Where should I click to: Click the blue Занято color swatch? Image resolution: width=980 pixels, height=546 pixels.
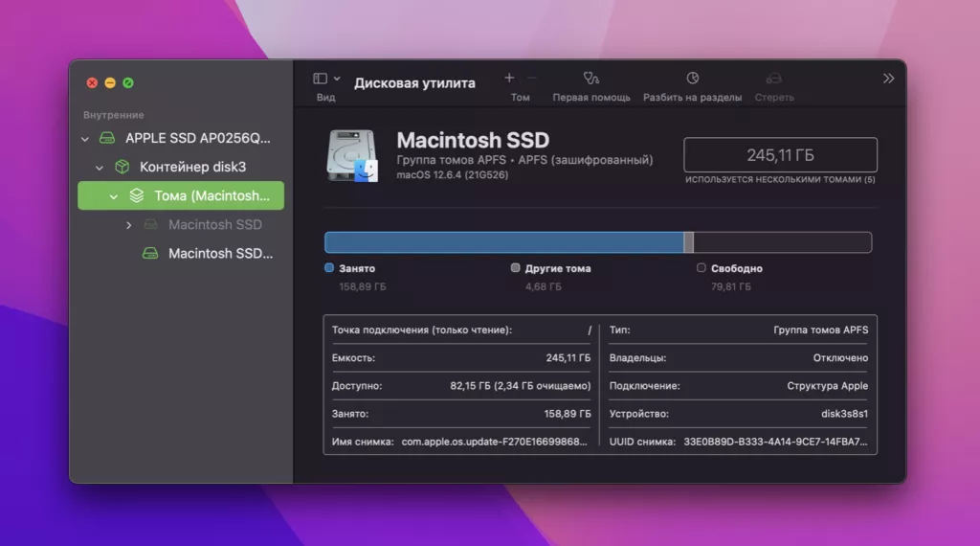(x=329, y=267)
